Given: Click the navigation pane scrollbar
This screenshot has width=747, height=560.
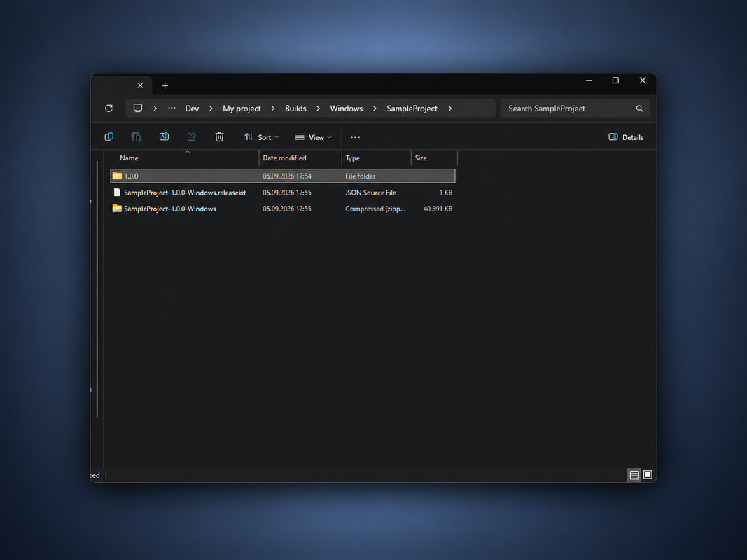Looking at the screenshot, I should click(x=97, y=288).
